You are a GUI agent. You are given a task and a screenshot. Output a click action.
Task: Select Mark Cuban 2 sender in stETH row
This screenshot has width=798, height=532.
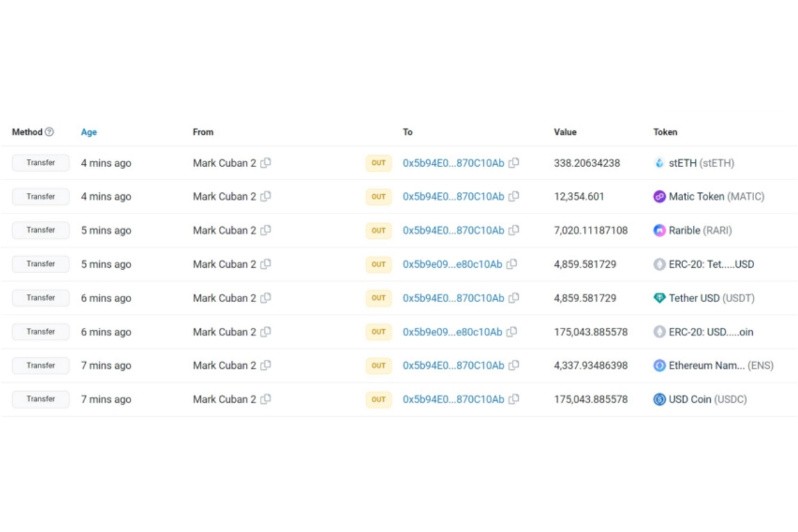coord(224,163)
